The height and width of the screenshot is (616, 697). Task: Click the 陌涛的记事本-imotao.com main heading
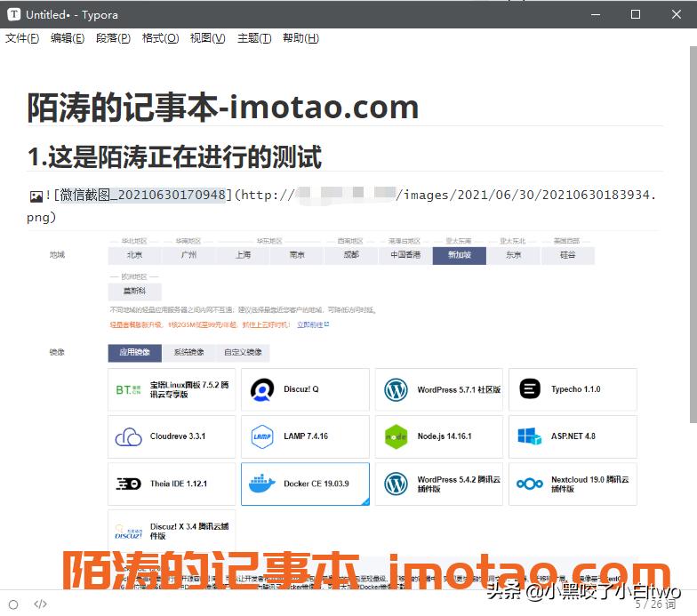click(x=222, y=108)
